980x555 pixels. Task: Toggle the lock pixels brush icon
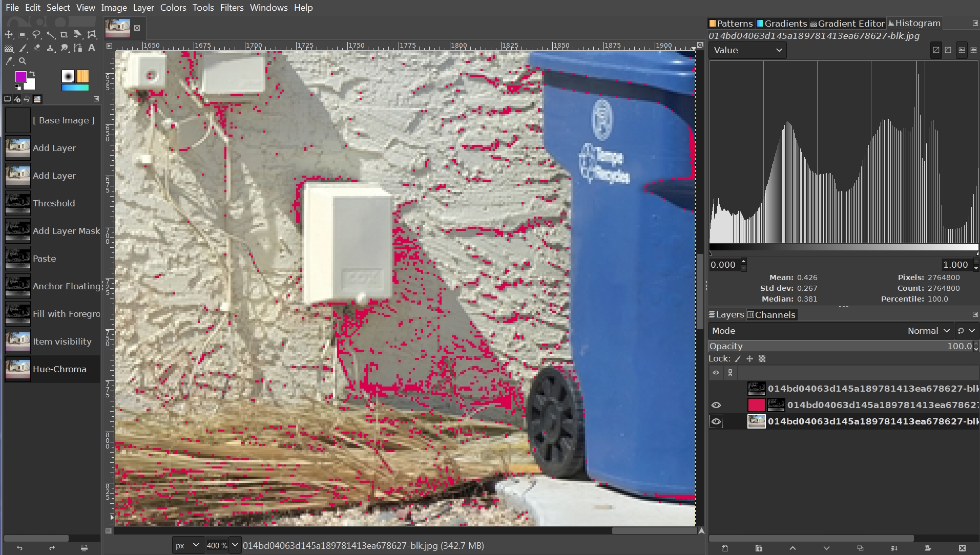point(738,359)
